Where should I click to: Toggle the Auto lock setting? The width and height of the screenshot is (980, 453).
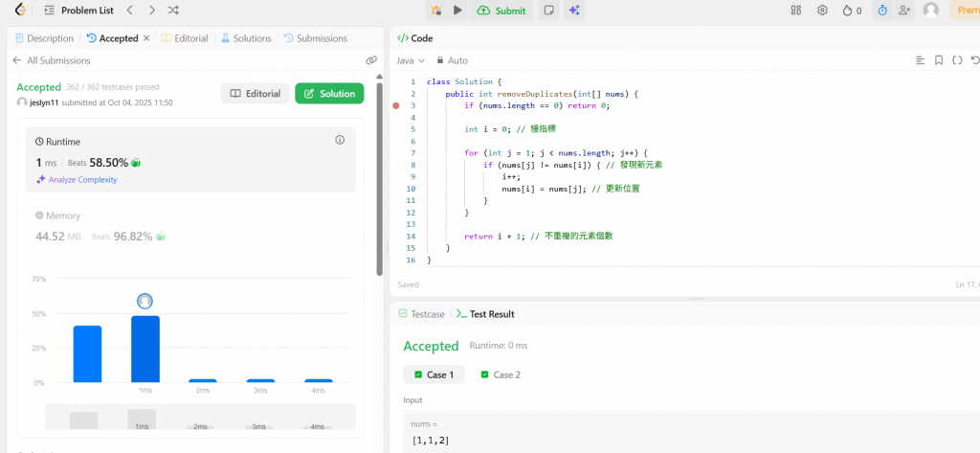tap(452, 60)
